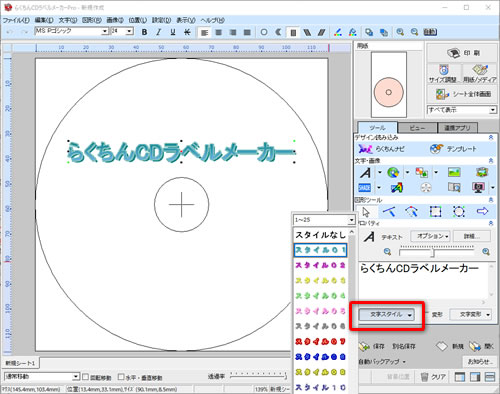The image size is (500, 394).
Task: Select the arrow shape tool
Action: 482,211
